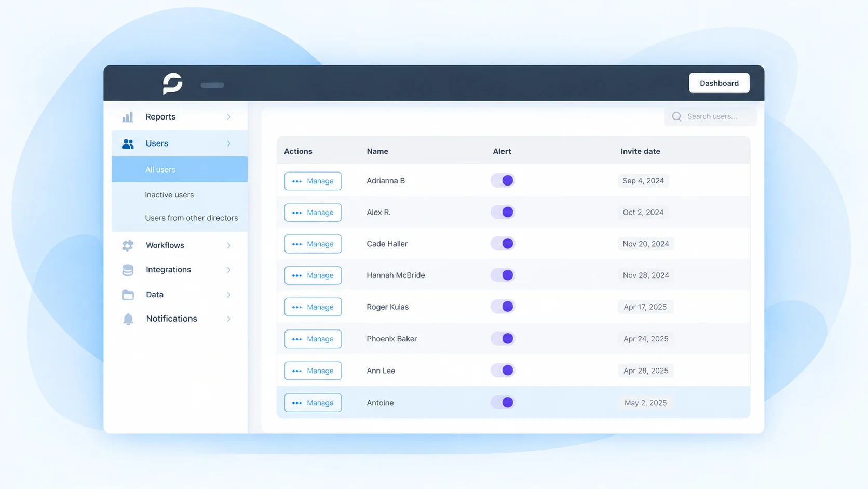Click Manage for Roger Kulas
The width and height of the screenshot is (868, 489).
tap(313, 307)
